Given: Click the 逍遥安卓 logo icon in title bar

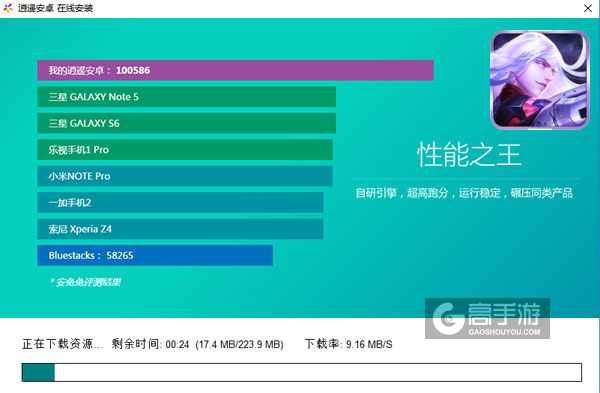Looking at the screenshot, I should (x=8, y=8).
